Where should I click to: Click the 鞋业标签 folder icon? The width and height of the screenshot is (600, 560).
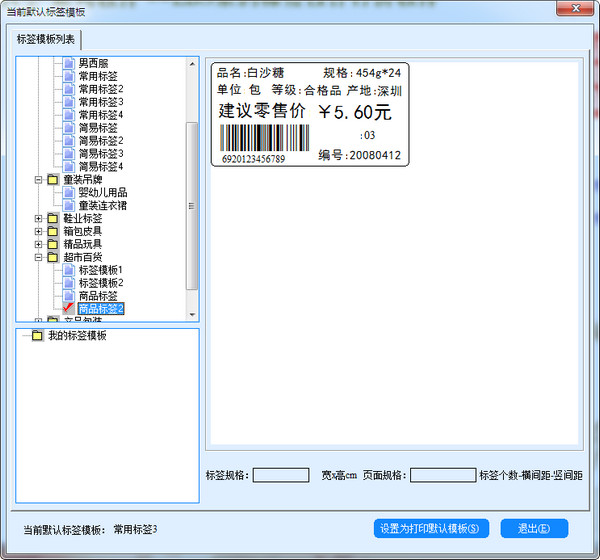click(x=53, y=218)
